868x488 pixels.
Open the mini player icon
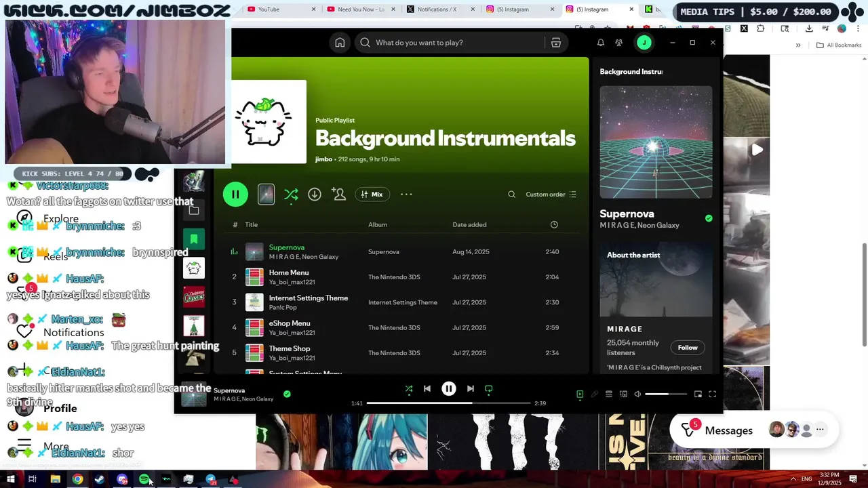(x=698, y=394)
